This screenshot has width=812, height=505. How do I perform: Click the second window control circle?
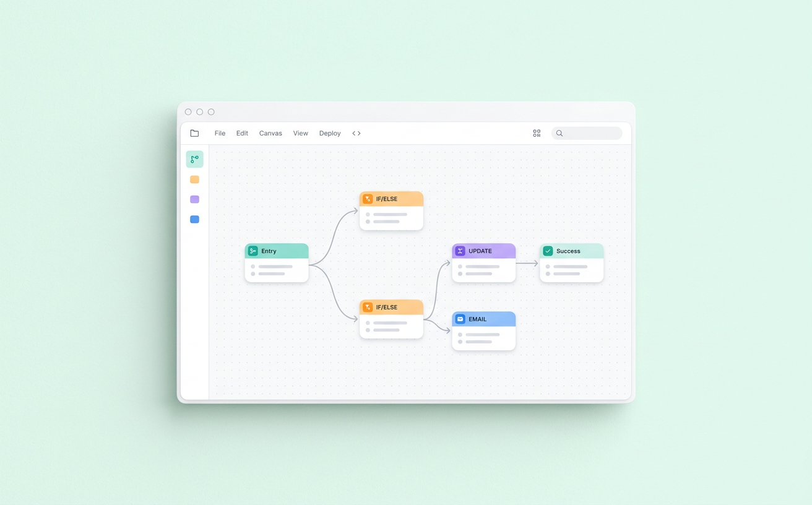(x=199, y=112)
